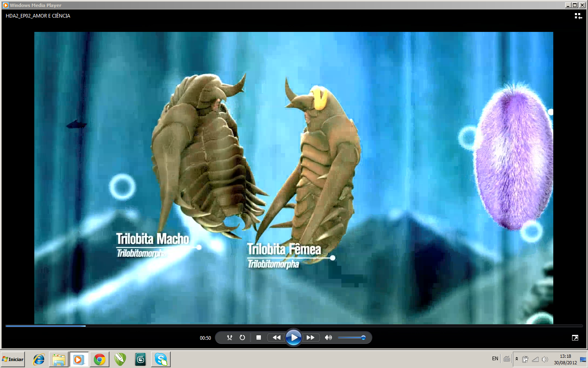Open the taskbar clock and date

[565, 359]
